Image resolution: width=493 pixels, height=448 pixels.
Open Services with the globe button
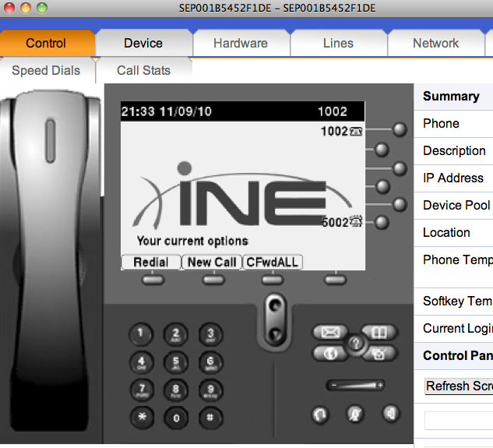click(x=330, y=354)
